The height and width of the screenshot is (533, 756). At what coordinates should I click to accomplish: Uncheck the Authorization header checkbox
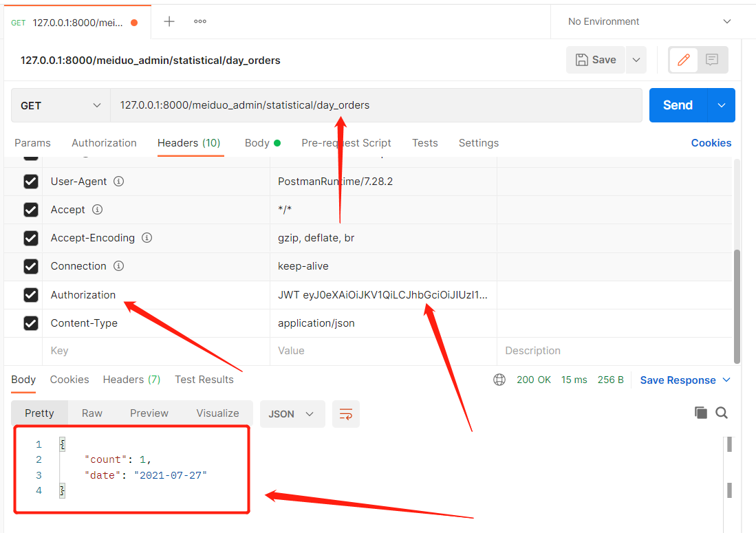31,295
